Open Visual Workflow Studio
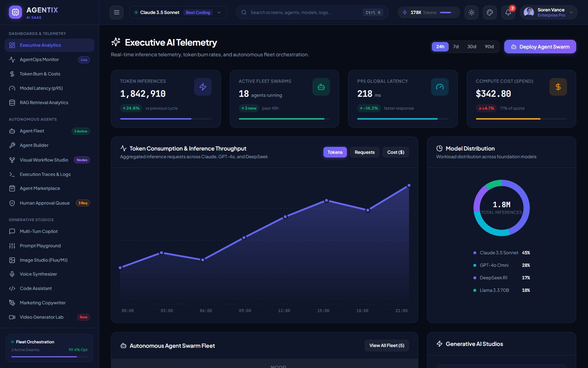The height and width of the screenshot is (368, 588). (x=49, y=160)
